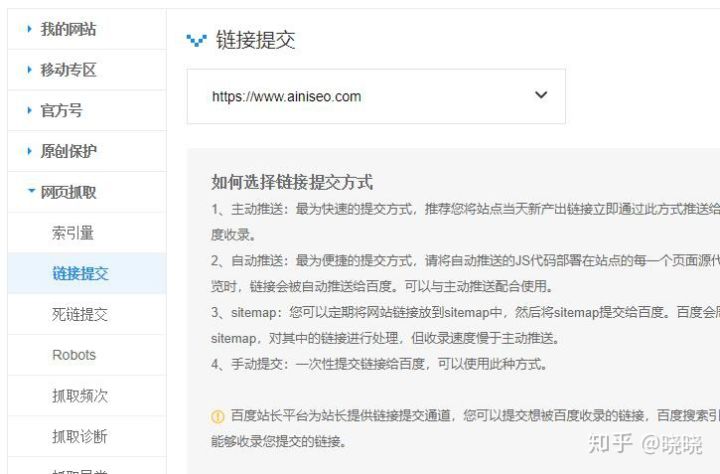The width and height of the screenshot is (720, 474).
Task: Expand the 移动专区 sidebar section
Action: [87, 70]
